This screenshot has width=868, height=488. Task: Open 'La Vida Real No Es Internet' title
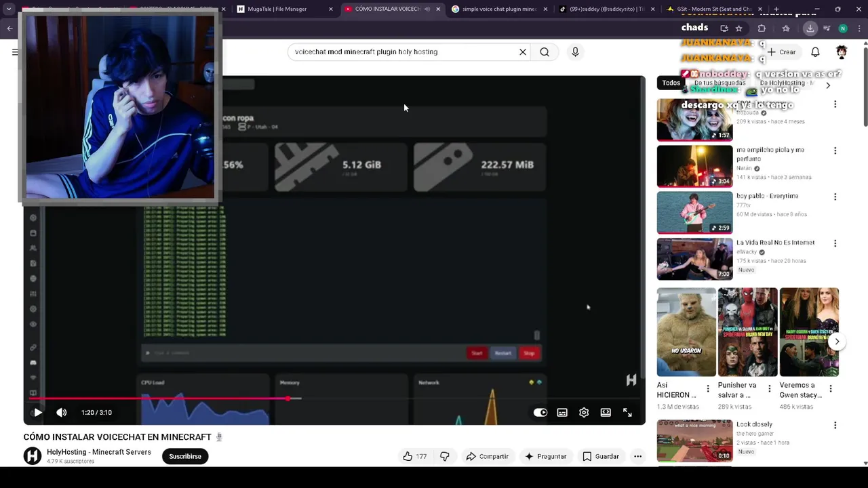coord(775,242)
